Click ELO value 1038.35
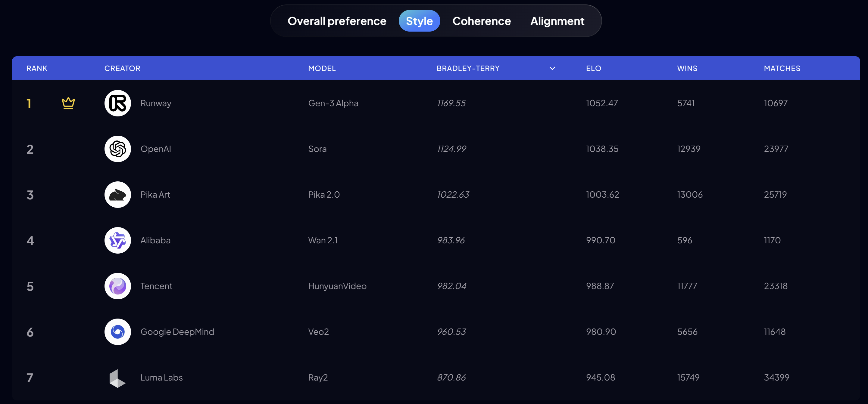This screenshot has width=868, height=404. tap(602, 149)
